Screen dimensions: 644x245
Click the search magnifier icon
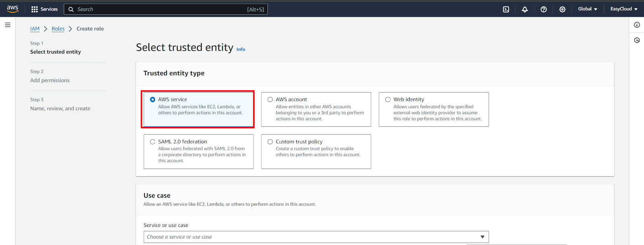pos(71,9)
